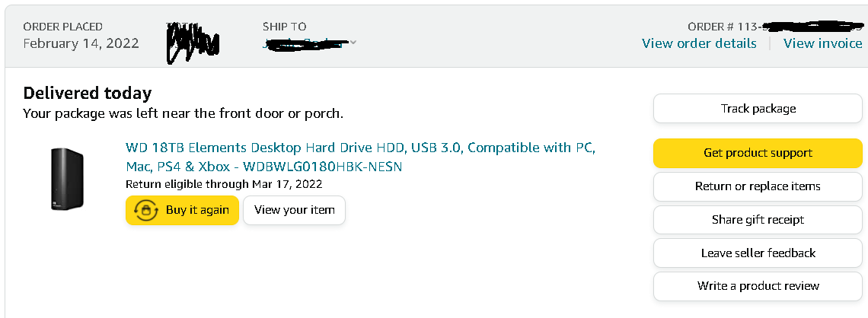868x318 pixels.
Task: Click the Return eligible through Mar 17 text
Action: (224, 183)
